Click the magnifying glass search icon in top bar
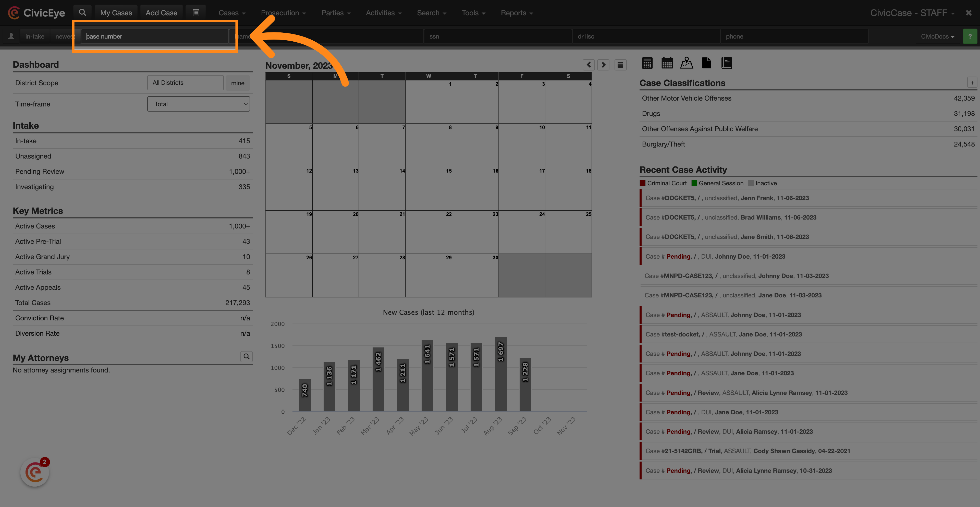Viewport: 980px width, 507px height. (x=82, y=13)
